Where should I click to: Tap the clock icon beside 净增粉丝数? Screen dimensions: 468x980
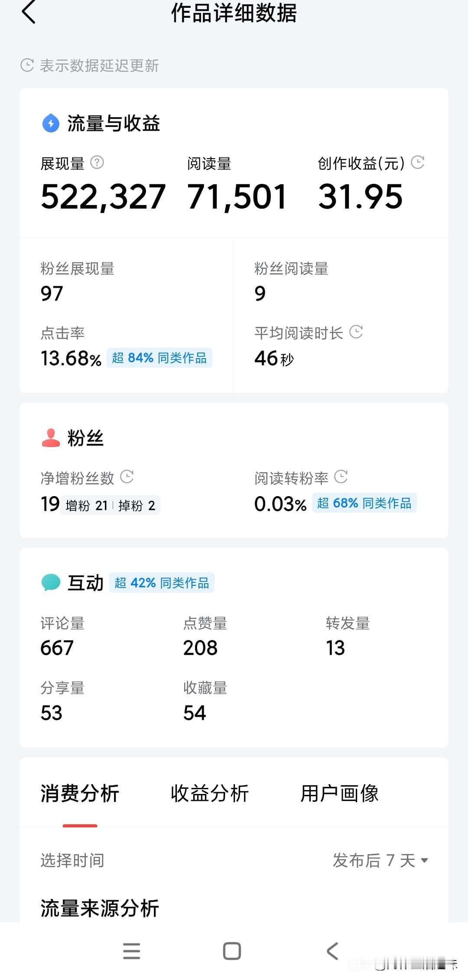point(127,477)
